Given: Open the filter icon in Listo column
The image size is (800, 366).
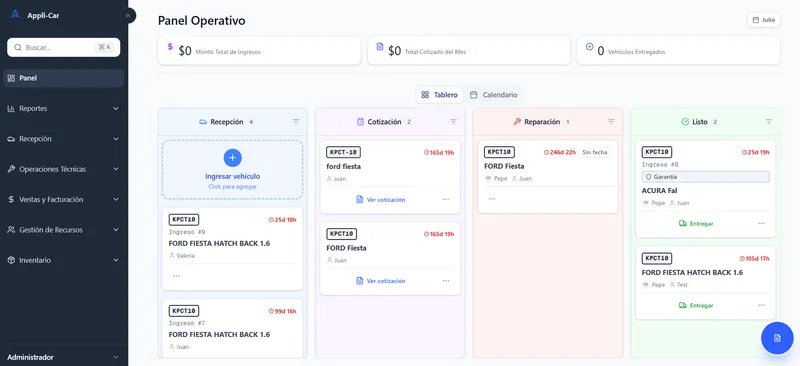Looking at the screenshot, I should click(x=769, y=122).
